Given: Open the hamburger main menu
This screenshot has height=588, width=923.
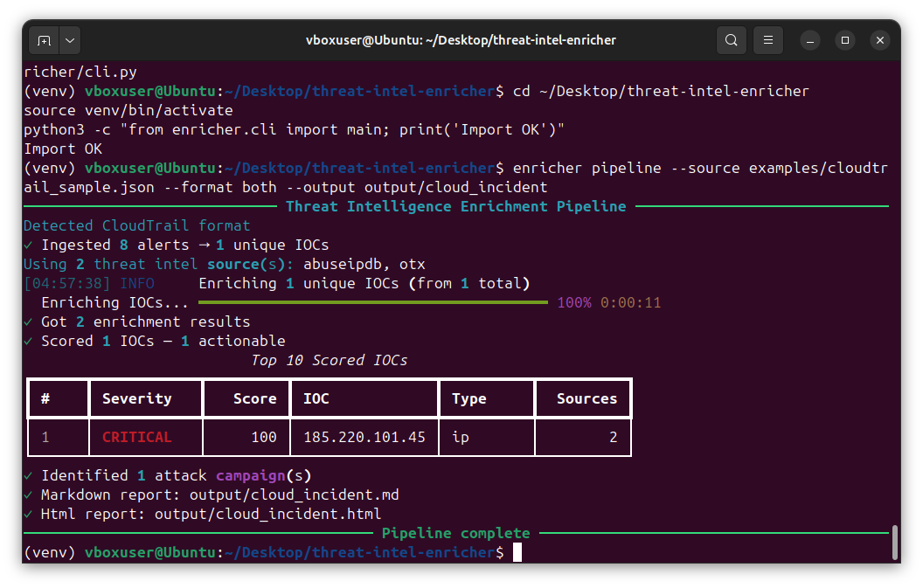Looking at the screenshot, I should [x=768, y=40].
